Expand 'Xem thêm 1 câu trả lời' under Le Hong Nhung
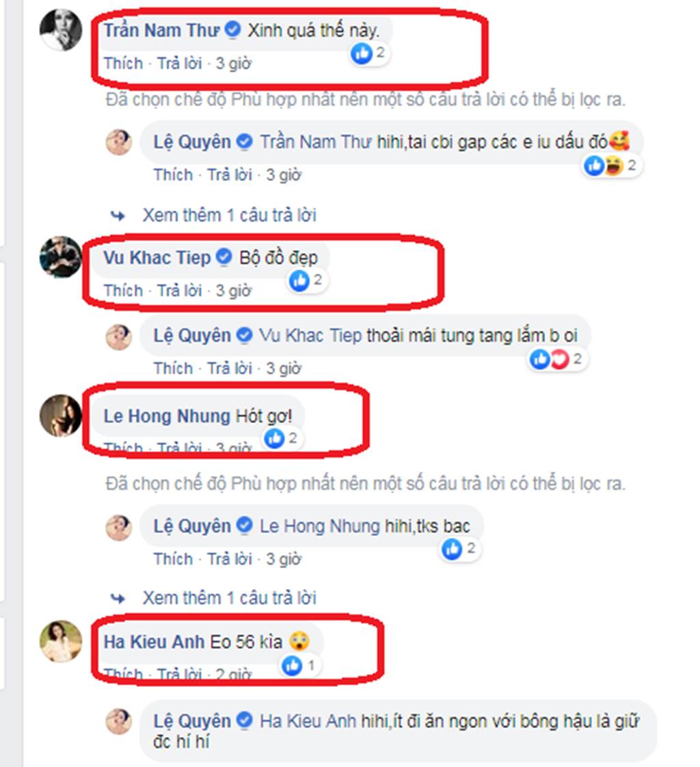Screen dimensions: 700x767 click(230, 597)
